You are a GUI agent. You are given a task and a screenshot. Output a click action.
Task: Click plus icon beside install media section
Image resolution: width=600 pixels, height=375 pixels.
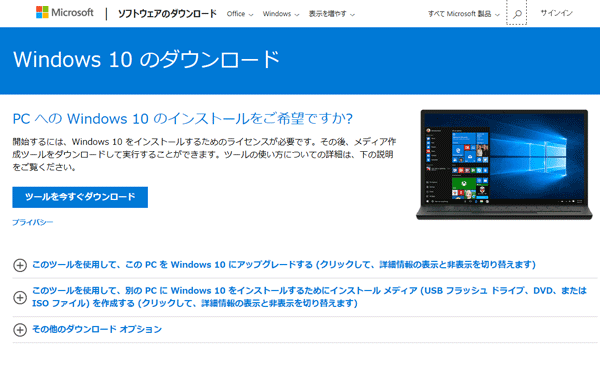pyautogui.click(x=20, y=297)
